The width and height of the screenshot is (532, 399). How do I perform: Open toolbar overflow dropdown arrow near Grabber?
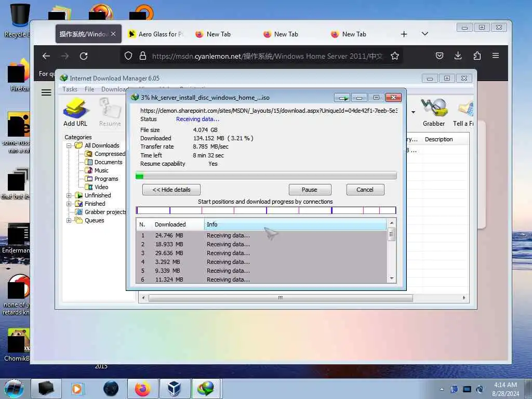[x=413, y=112]
